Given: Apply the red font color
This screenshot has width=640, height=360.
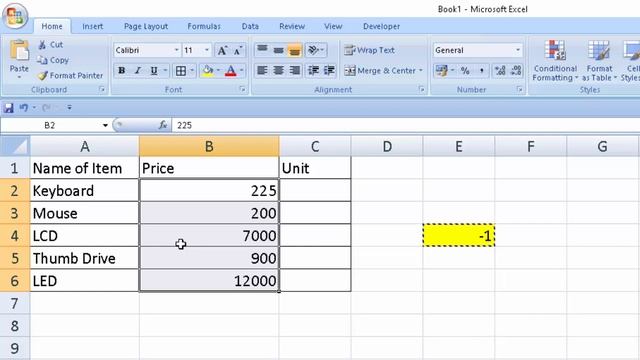Looking at the screenshot, I should [231, 71].
